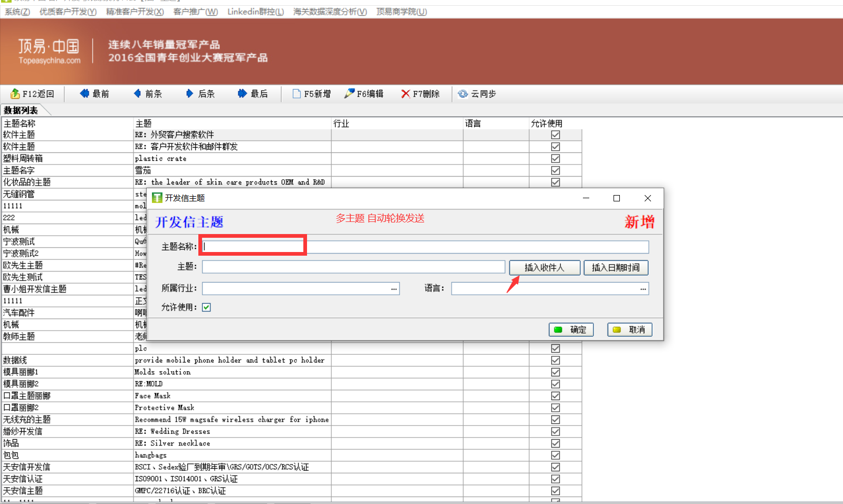
Task: Open the 所属行业 ellipsis picker
Action: click(394, 289)
